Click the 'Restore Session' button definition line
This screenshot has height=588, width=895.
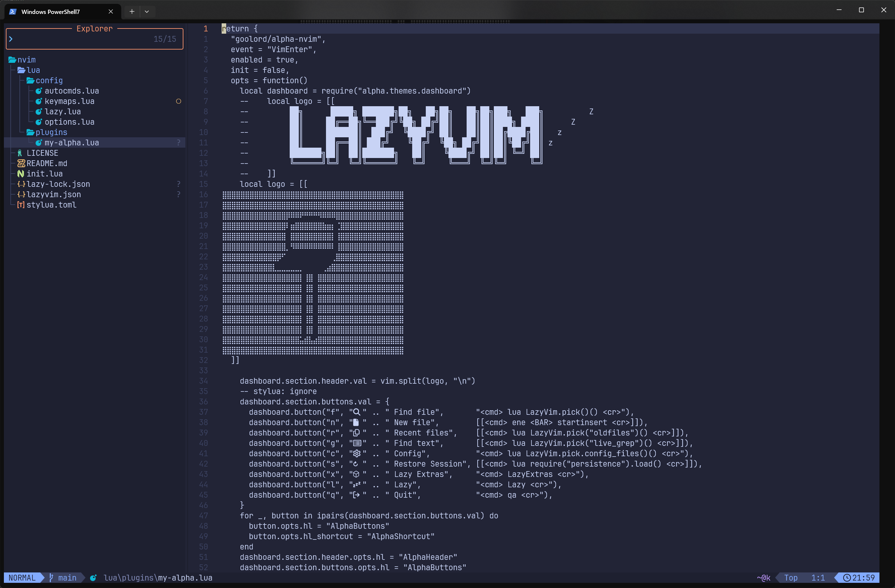(475, 464)
